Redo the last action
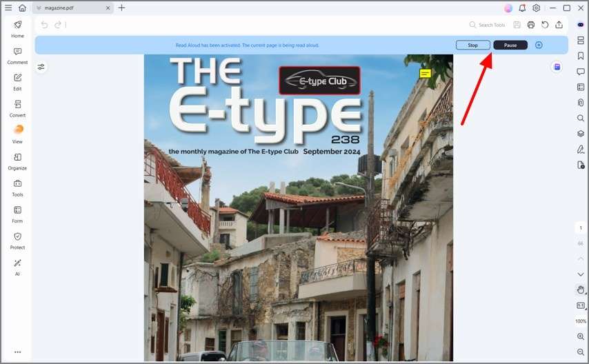Viewport: 589px width, 364px height. click(57, 25)
